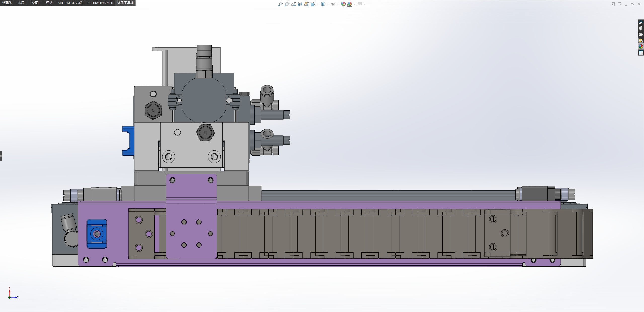Click the 装配体 tab
The width and height of the screenshot is (644, 312).
pyautogui.click(x=7, y=3)
